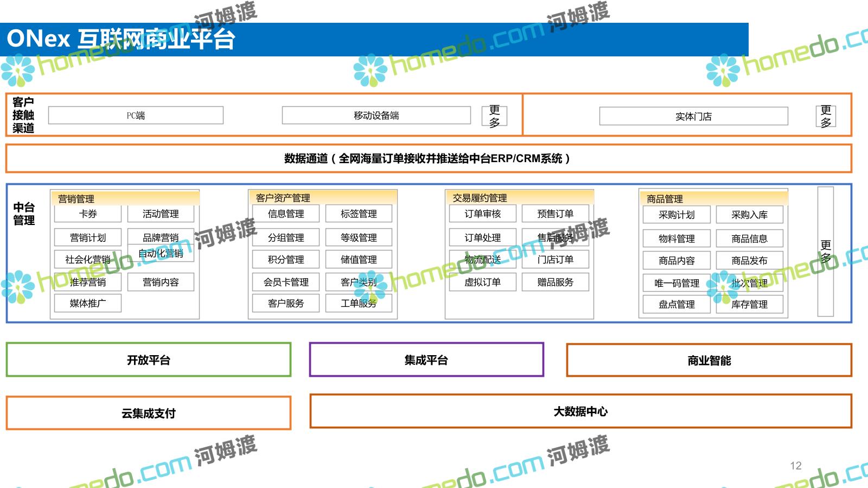Click the 客户接触渠道 label
The height and width of the screenshot is (488, 868).
point(23,115)
